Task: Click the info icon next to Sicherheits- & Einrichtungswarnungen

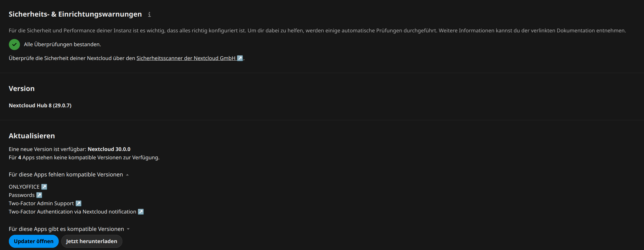Action: coord(149,14)
